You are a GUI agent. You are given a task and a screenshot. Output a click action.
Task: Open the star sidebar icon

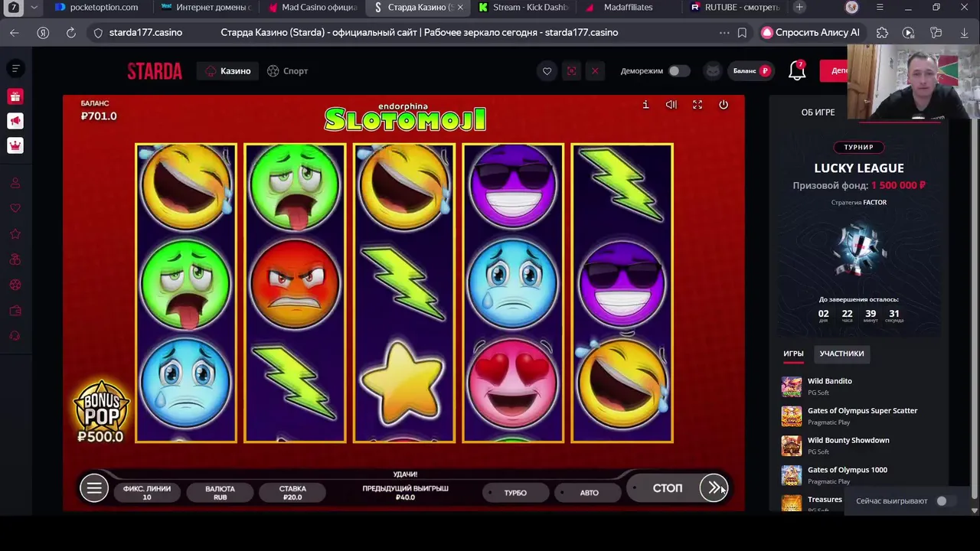click(x=15, y=234)
